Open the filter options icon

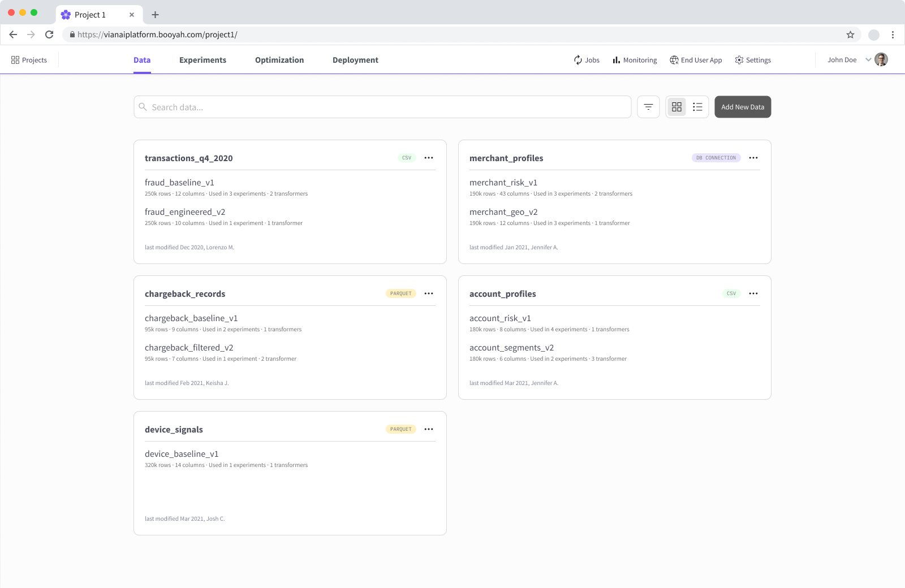click(648, 107)
